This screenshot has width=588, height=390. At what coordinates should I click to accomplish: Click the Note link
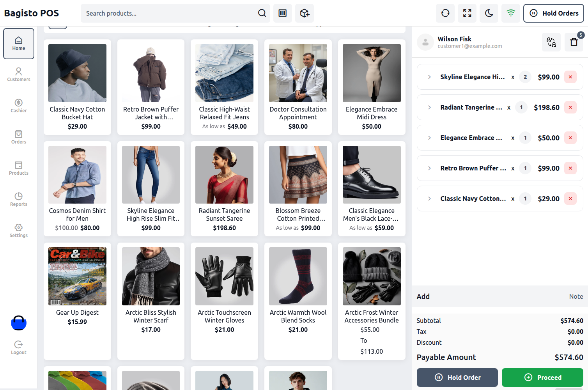pos(576,296)
